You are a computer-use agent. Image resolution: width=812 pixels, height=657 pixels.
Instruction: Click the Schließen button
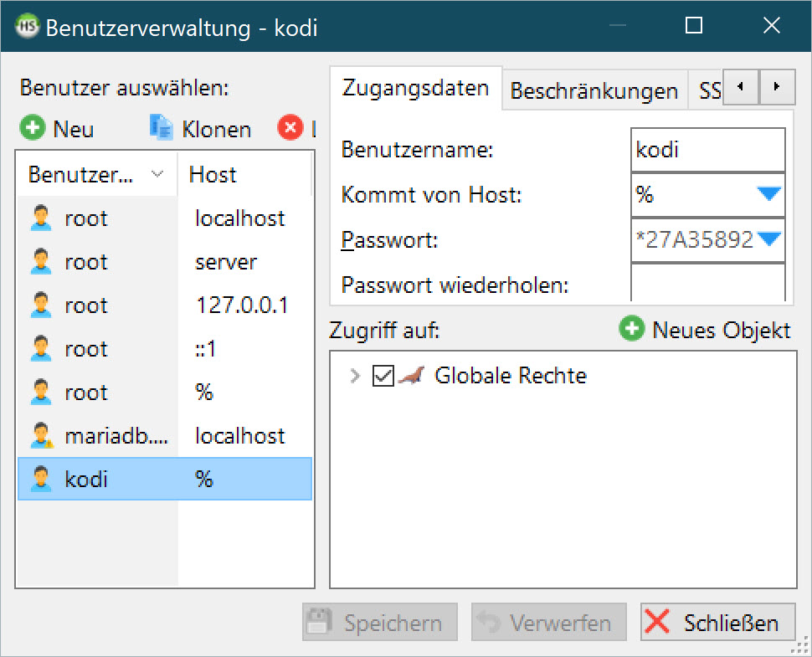[x=717, y=622]
